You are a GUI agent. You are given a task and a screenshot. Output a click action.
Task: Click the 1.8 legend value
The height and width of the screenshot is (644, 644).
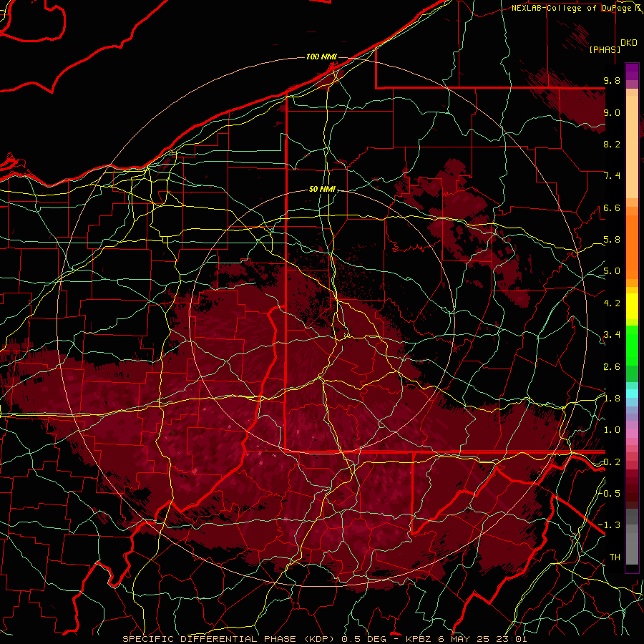pyautogui.click(x=612, y=399)
